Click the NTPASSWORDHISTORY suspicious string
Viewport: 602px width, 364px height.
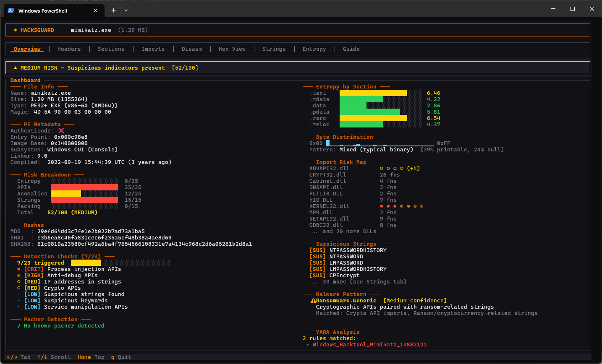tap(358, 250)
